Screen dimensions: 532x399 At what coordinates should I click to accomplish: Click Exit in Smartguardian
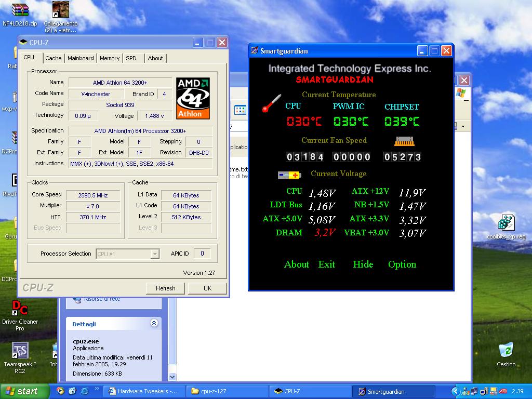coord(327,264)
